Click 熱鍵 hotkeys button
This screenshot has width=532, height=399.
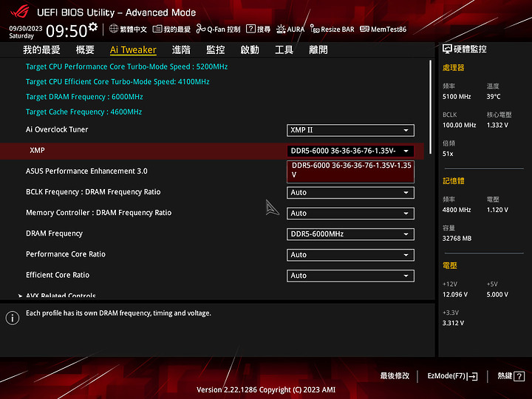click(x=511, y=376)
